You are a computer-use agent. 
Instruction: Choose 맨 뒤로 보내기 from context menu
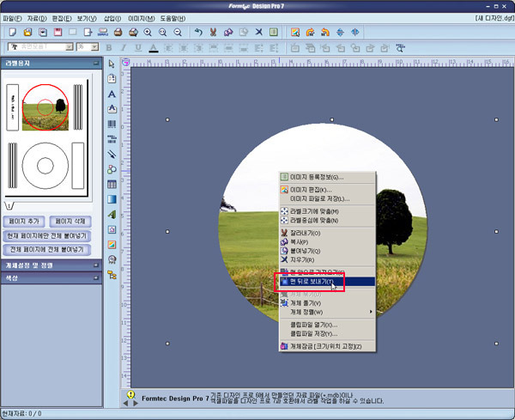coord(310,281)
